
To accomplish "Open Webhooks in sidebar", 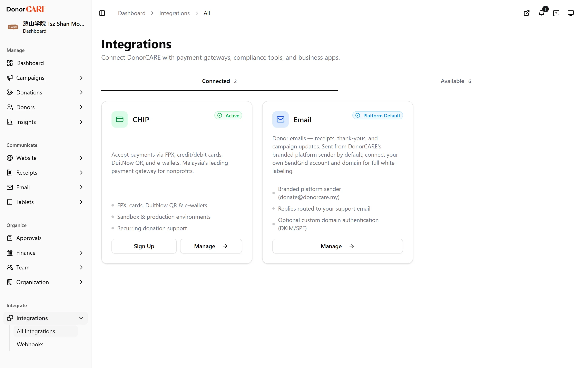I will pos(46,344).
